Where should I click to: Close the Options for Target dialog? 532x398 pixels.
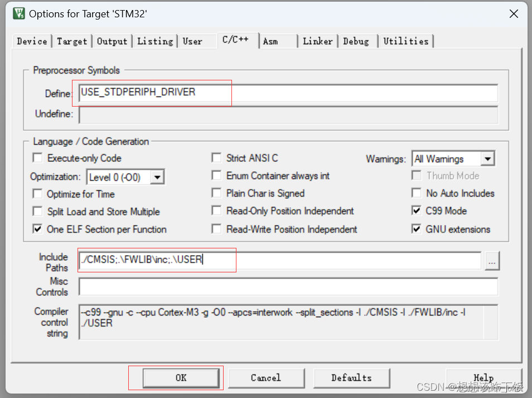pos(514,13)
